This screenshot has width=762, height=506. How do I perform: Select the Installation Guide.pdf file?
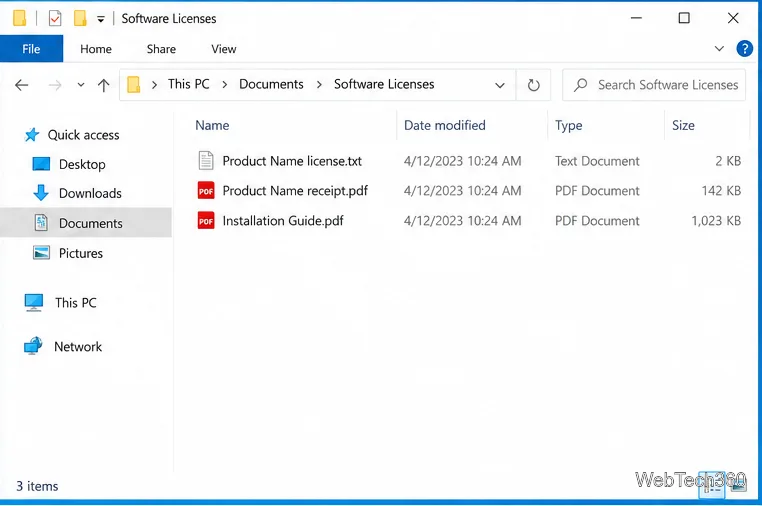coord(283,221)
